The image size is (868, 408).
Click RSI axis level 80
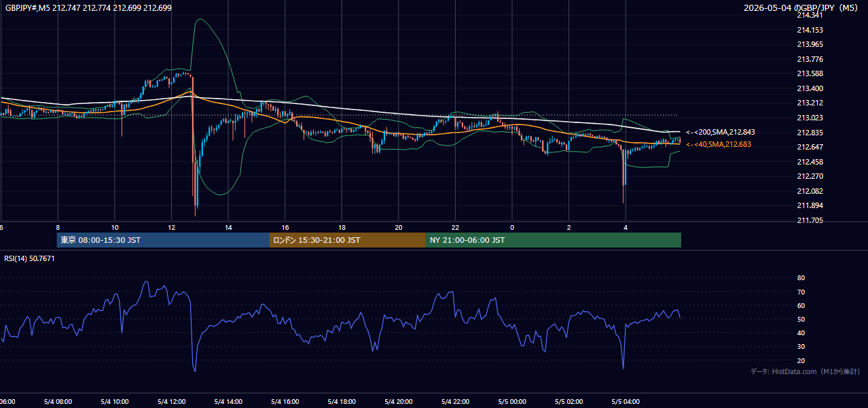click(801, 278)
